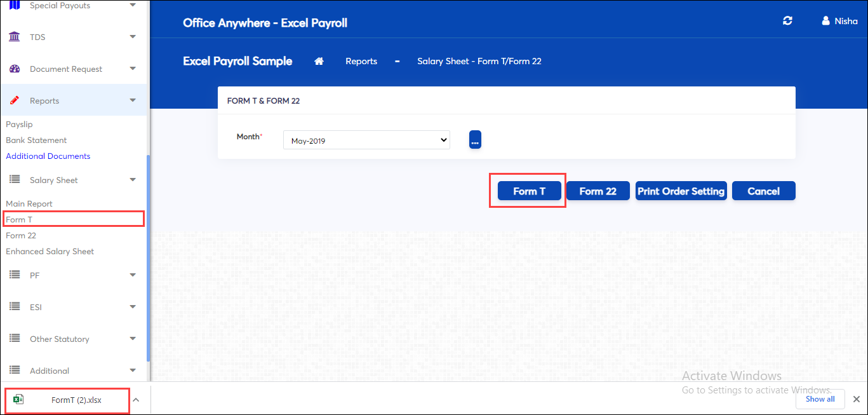Click the ESI list icon
Image resolution: width=868 pixels, height=415 pixels.
(x=15, y=307)
